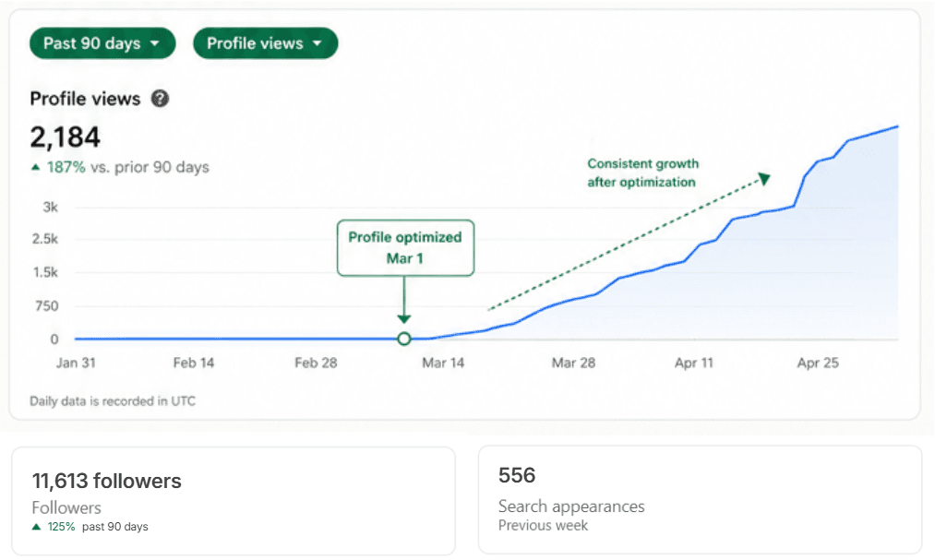
Task: Open the 11,613 followers card
Action: pos(234,501)
